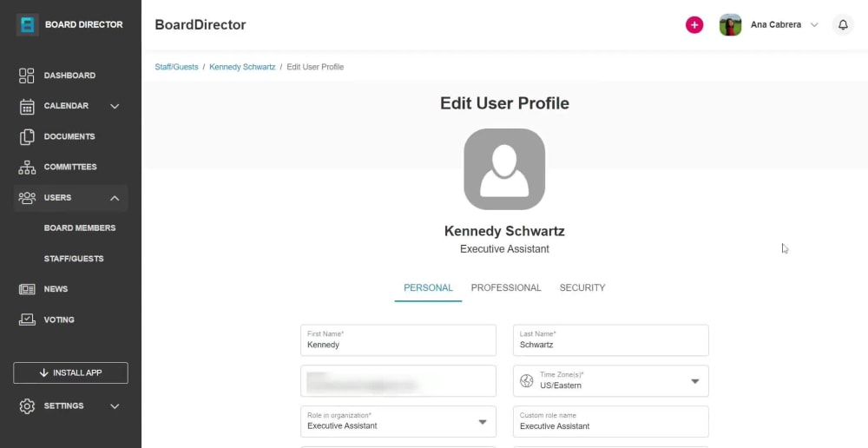The image size is (868, 448).
Task: Select the Documents icon in sidebar
Action: [27, 137]
